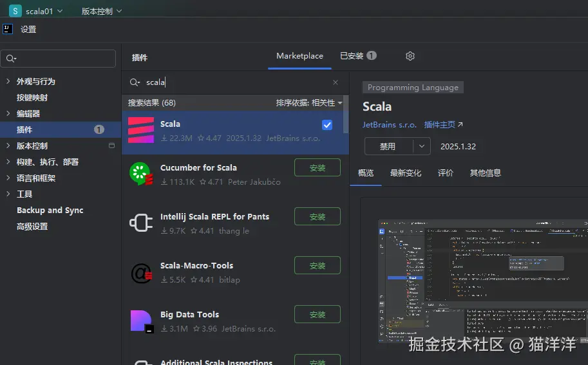Select 插件 in the settings sidebar
This screenshot has width=588, height=365.
[61, 129]
